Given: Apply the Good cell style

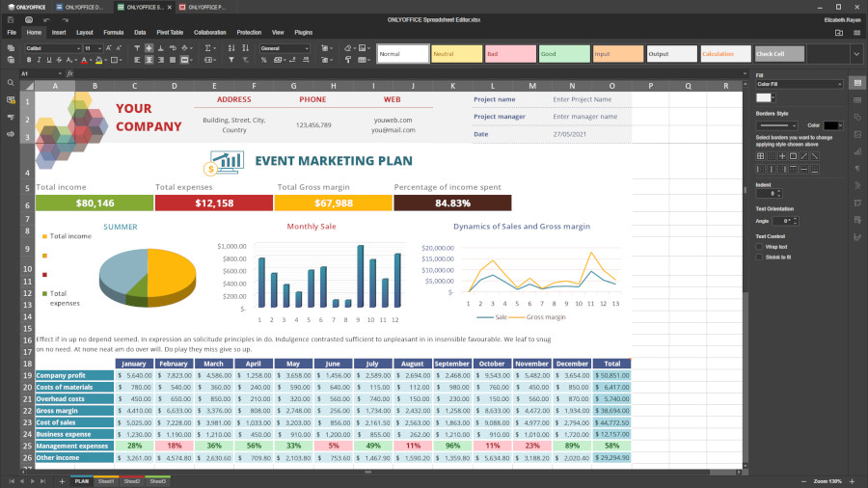Looking at the screenshot, I should click(563, 54).
